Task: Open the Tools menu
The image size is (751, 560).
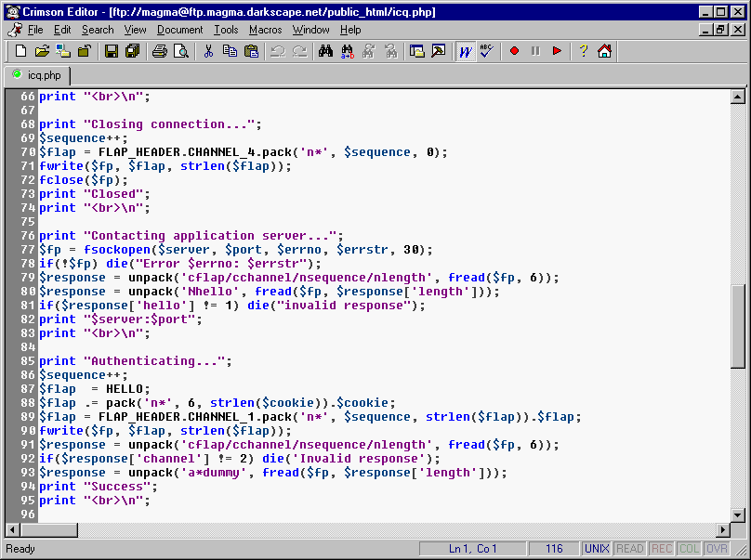Action: 226,30
